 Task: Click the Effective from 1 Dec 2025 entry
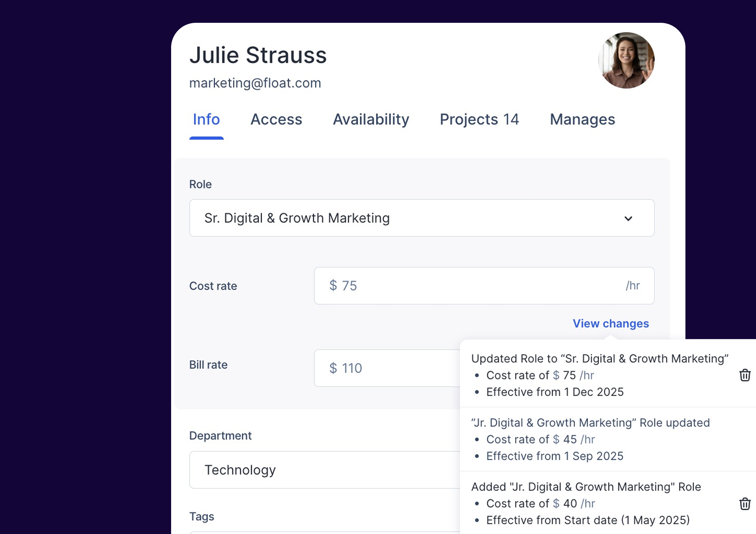tap(554, 392)
